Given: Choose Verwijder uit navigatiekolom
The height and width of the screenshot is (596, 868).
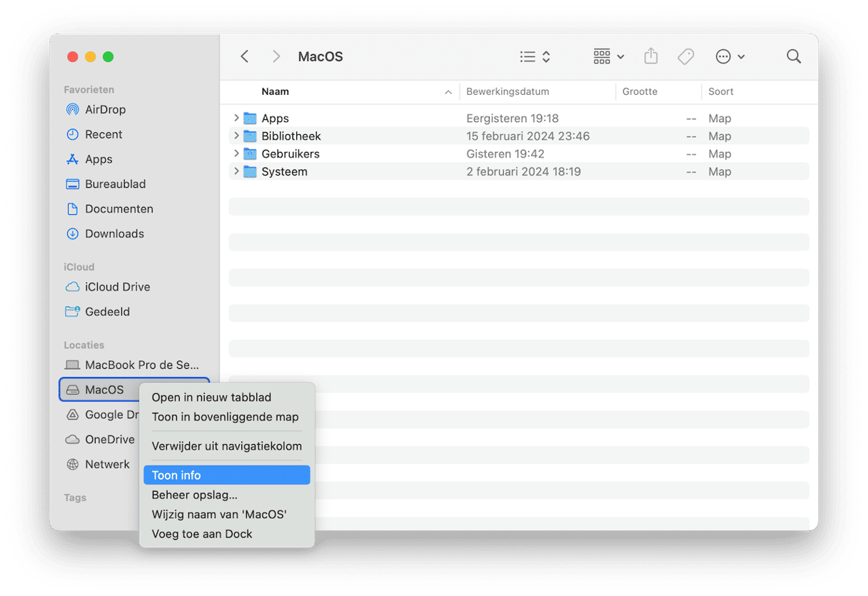Looking at the screenshot, I should coord(226,446).
